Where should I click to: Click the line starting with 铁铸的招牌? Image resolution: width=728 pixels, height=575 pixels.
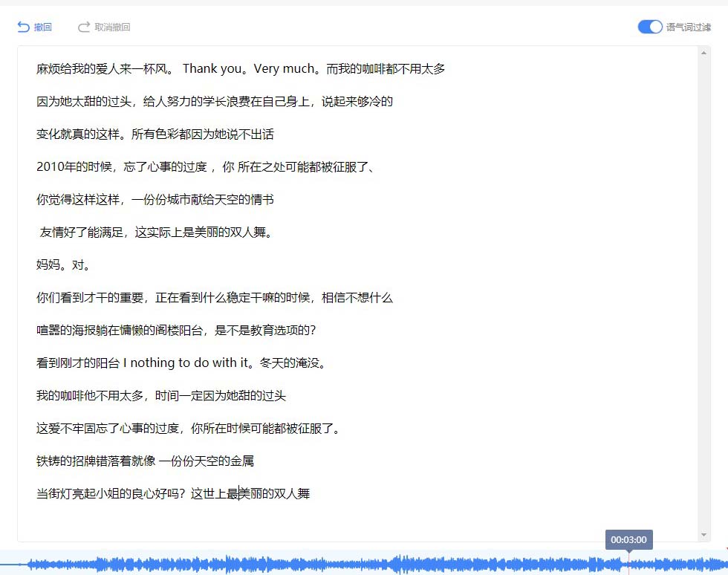(145, 461)
